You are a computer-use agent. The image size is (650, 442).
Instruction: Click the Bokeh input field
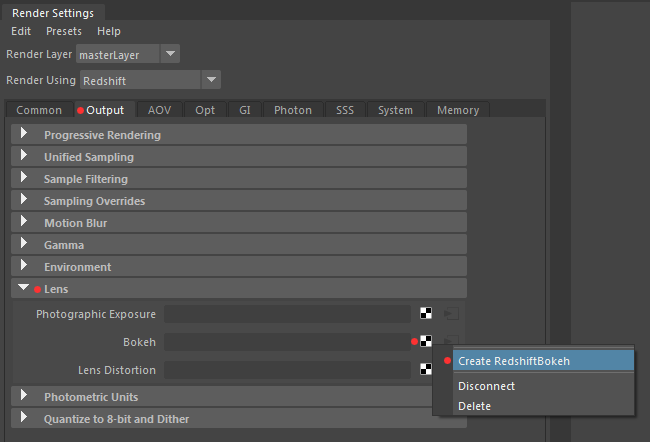point(287,342)
